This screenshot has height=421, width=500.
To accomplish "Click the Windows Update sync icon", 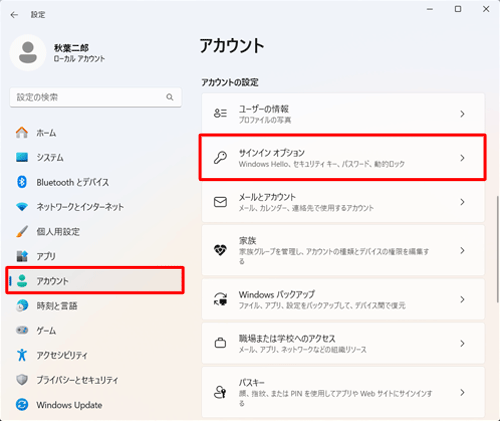I will click(x=22, y=405).
